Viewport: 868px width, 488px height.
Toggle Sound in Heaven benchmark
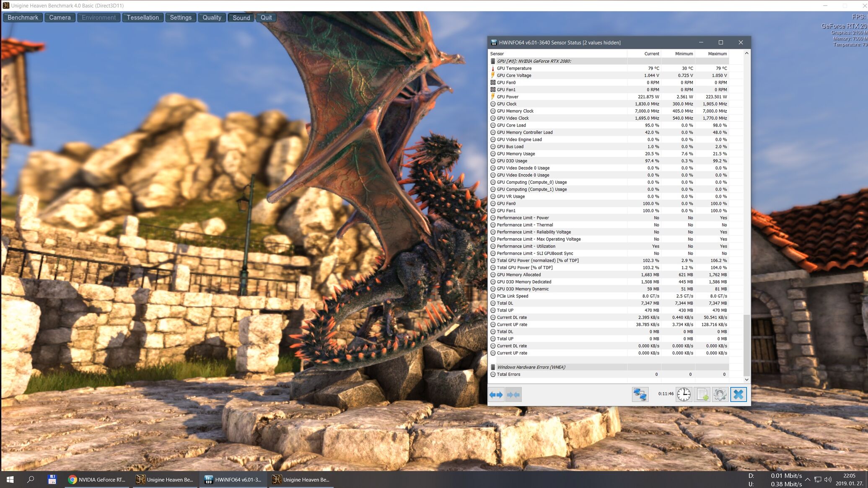pyautogui.click(x=241, y=18)
